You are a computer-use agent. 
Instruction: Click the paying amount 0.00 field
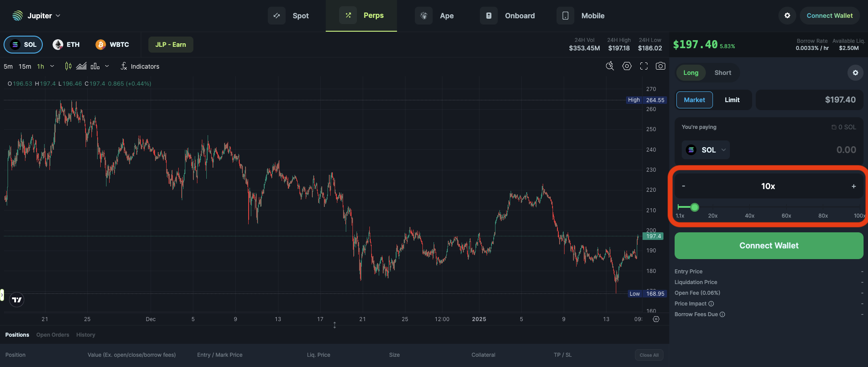click(x=846, y=150)
